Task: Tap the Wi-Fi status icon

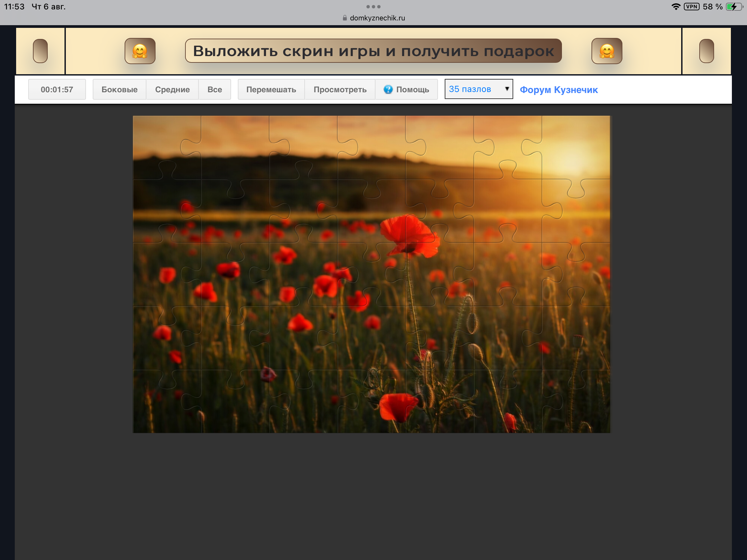Action: (x=676, y=7)
